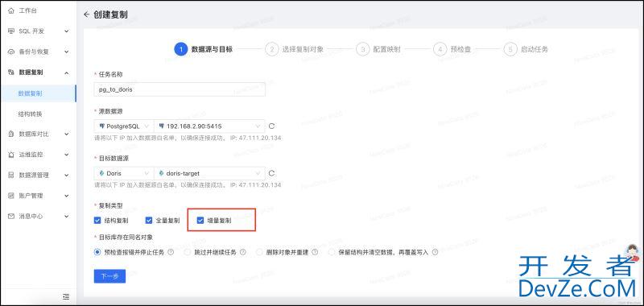Show help for 保留结构并清空数据

coord(436,252)
